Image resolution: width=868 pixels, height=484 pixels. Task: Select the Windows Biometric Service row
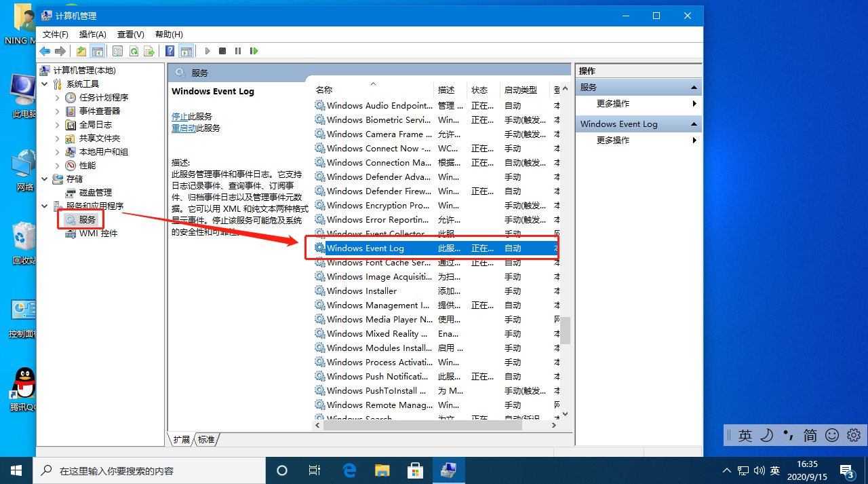(x=435, y=120)
